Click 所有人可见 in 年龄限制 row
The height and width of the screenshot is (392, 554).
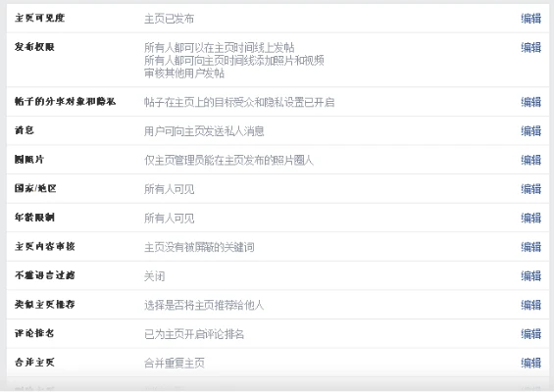pos(170,219)
